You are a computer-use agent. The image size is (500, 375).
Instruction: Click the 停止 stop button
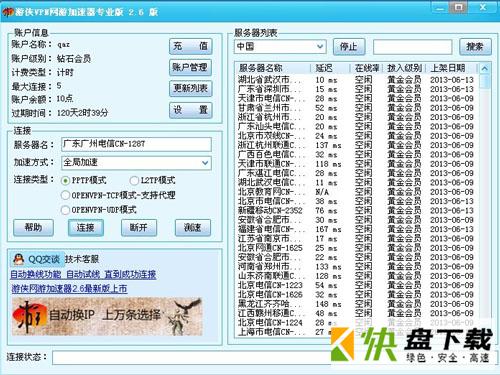(x=349, y=47)
